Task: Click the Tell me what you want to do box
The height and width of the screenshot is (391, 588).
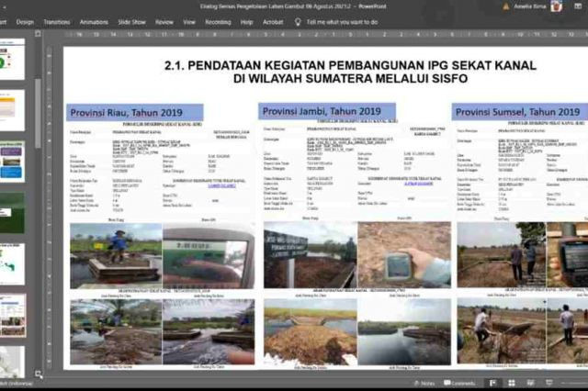Action: [x=342, y=22]
